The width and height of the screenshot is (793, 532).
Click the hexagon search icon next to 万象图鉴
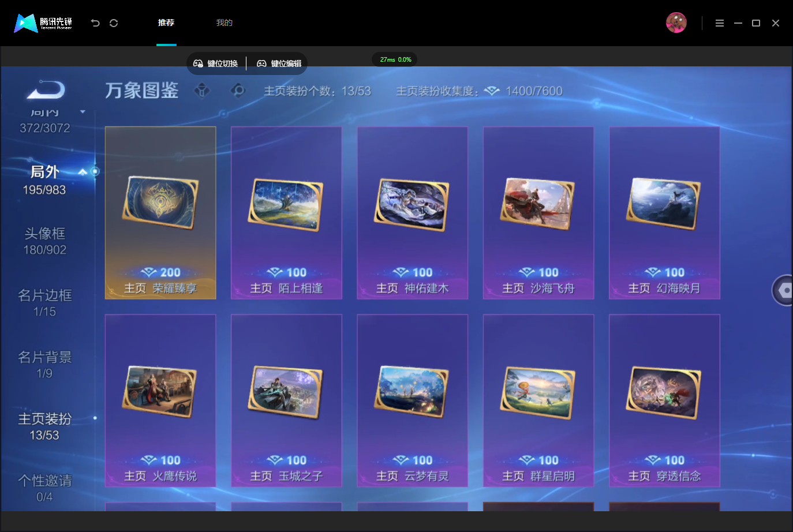tap(238, 91)
